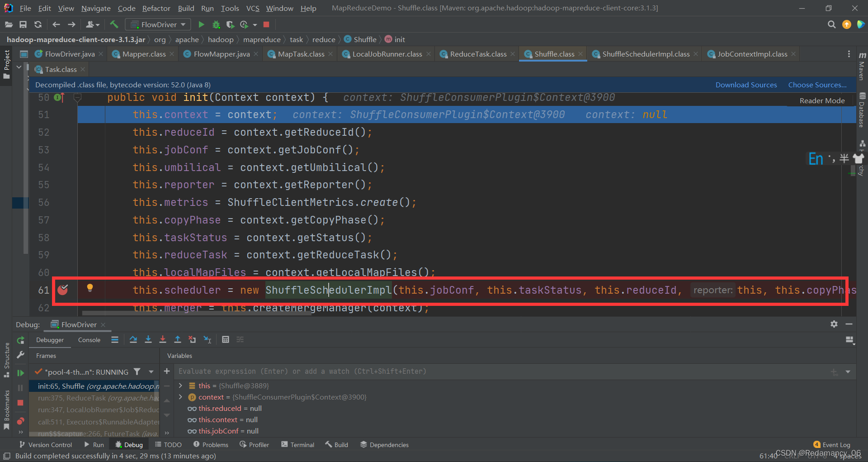The width and height of the screenshot is (868, 462).
Task: Click the Run to Cursor debugger icon
Action: click(x=208, y=339)
